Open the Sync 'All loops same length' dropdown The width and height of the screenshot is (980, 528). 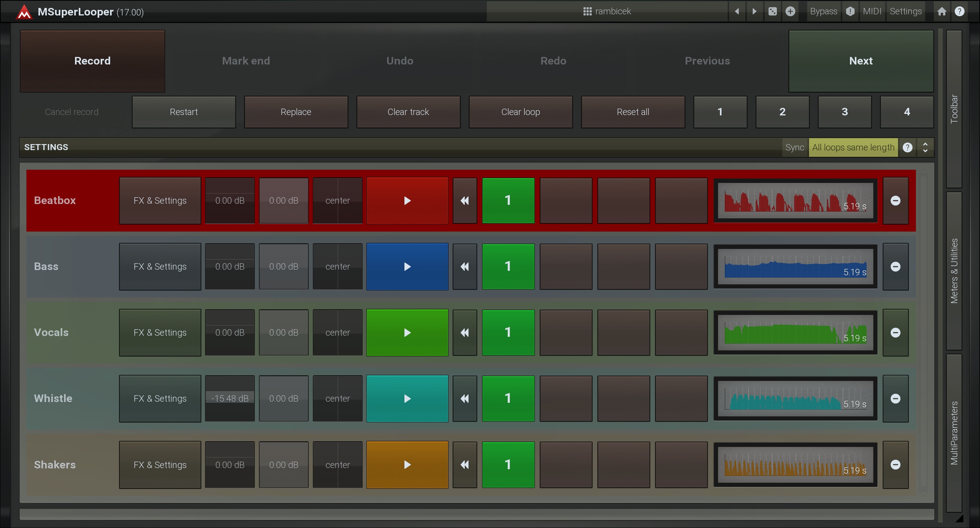853,147
